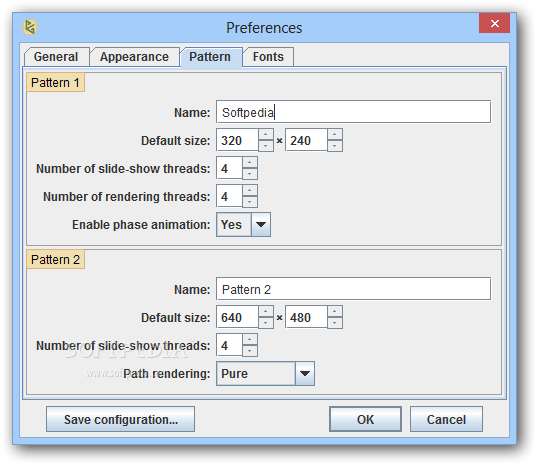This screenshot has height=465, width=537.
Task: Expand the Path rendering combo box
Action: [x=304, y=374]
